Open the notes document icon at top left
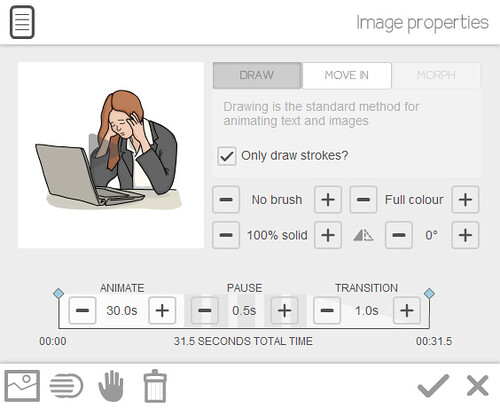The height and width of the screenshot is (408, 500). click(22, 22)
